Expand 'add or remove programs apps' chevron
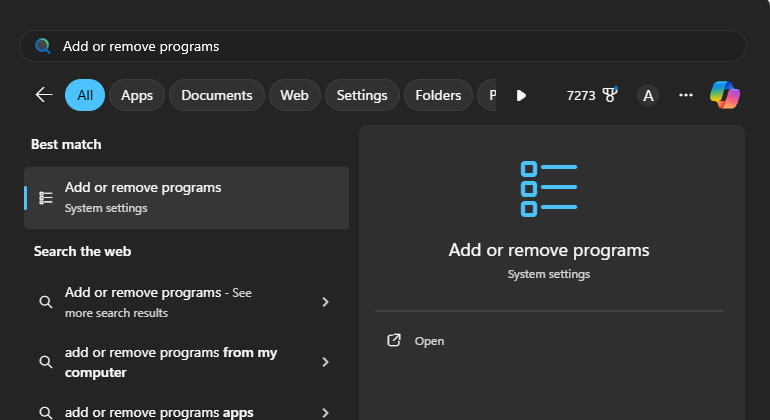The image size is (770, 420). pyautogui.click(x=325, y=412)
